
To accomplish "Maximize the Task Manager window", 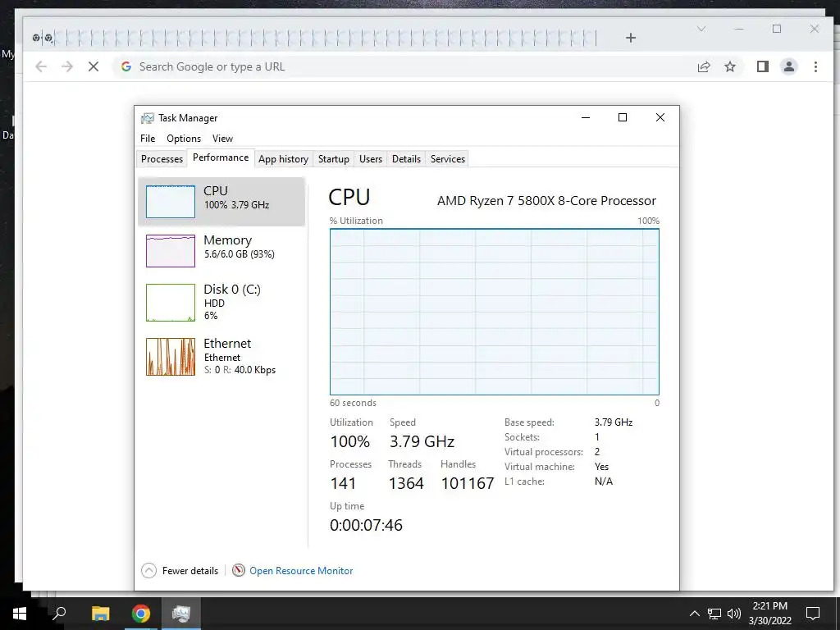I will point(623,117).
